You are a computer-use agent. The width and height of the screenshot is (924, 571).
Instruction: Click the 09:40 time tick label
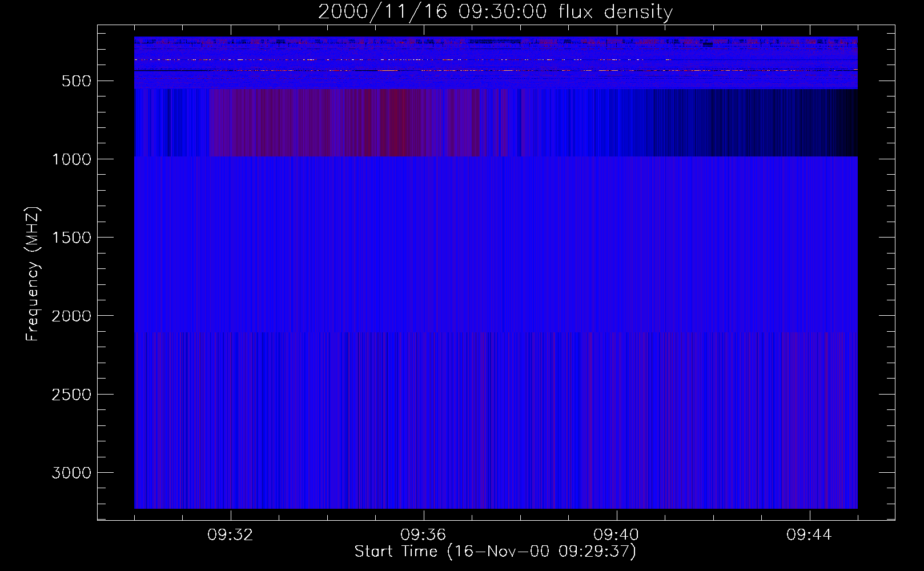(616, 535)
